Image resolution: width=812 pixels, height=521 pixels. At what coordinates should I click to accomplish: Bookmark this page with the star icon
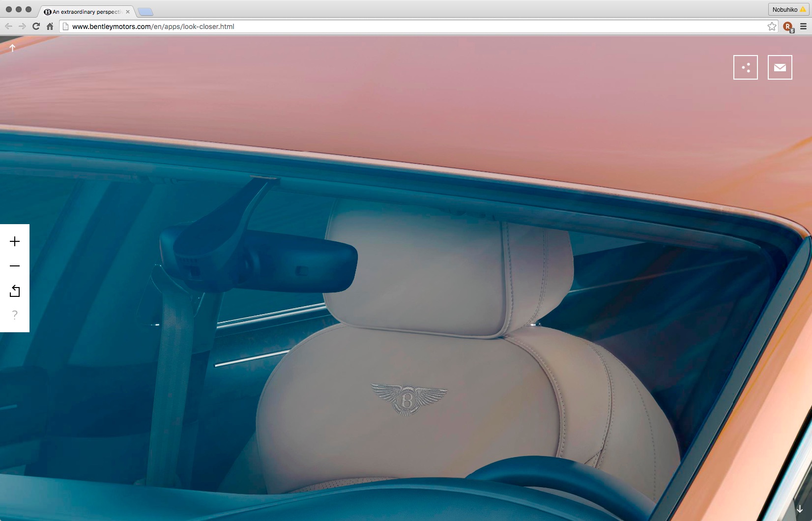point(772,27)
